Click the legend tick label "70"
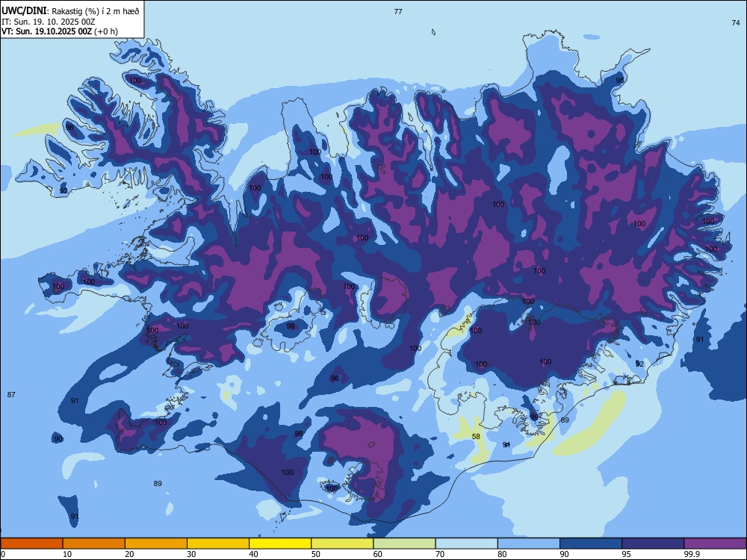 click(x=440, y=554)
